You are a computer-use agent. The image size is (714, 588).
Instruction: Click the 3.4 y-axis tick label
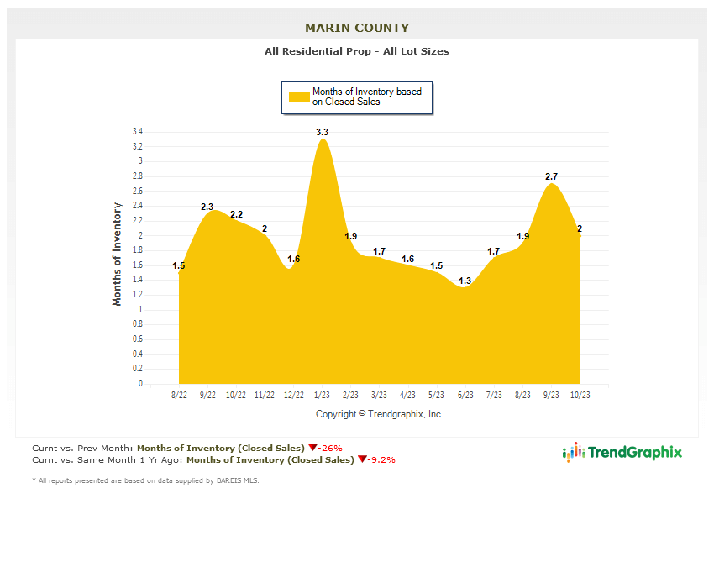(x=137, y=132)
